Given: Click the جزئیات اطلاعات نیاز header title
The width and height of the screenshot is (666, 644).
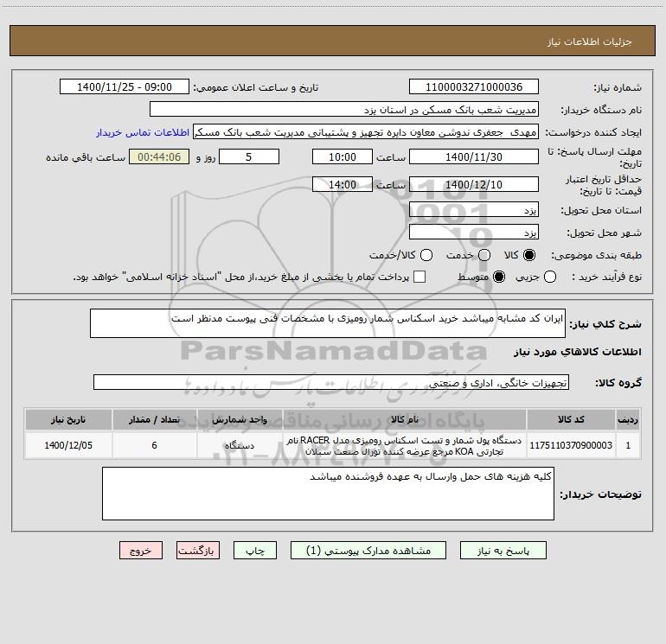Looking at the screenshot, I should coord(590,41).
